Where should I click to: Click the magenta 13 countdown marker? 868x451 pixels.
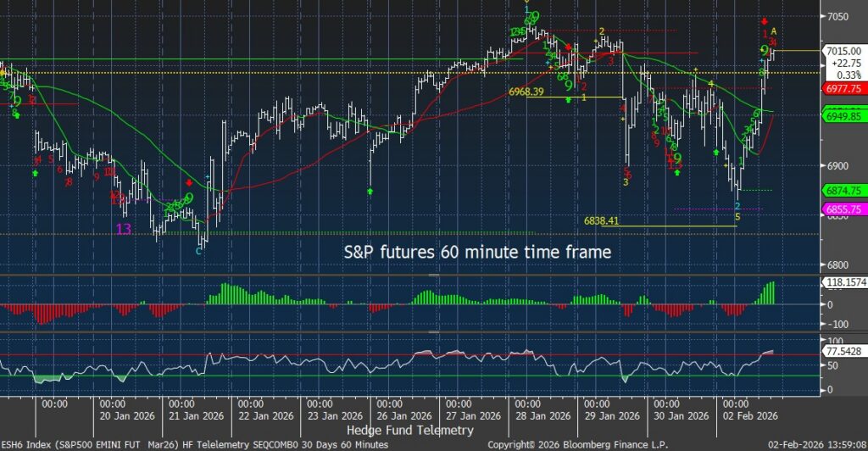pos(124,229)
